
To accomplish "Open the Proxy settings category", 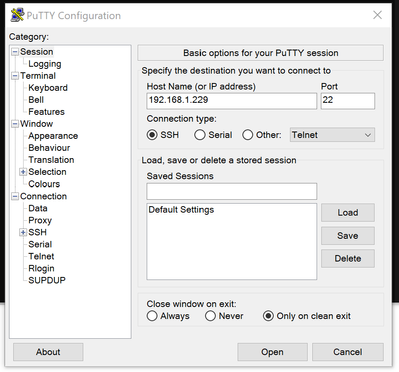I will (40, 220).
